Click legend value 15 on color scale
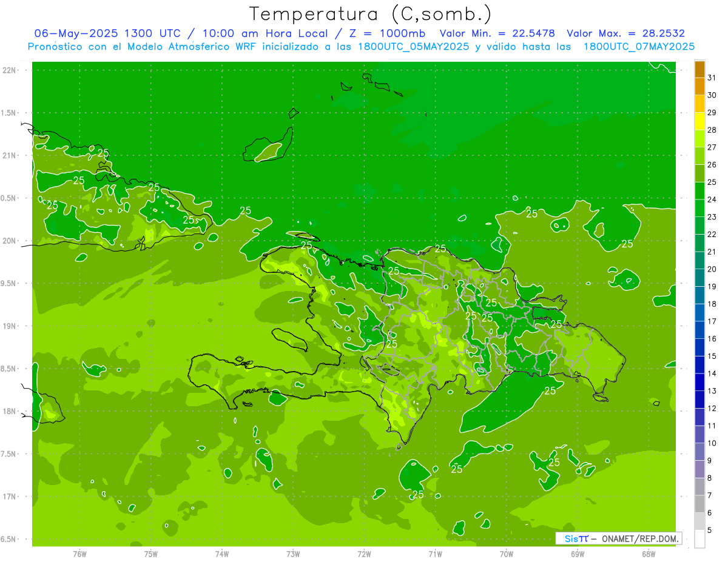Image resolution: width=728 pixels, height=562 pixels. 712,356
